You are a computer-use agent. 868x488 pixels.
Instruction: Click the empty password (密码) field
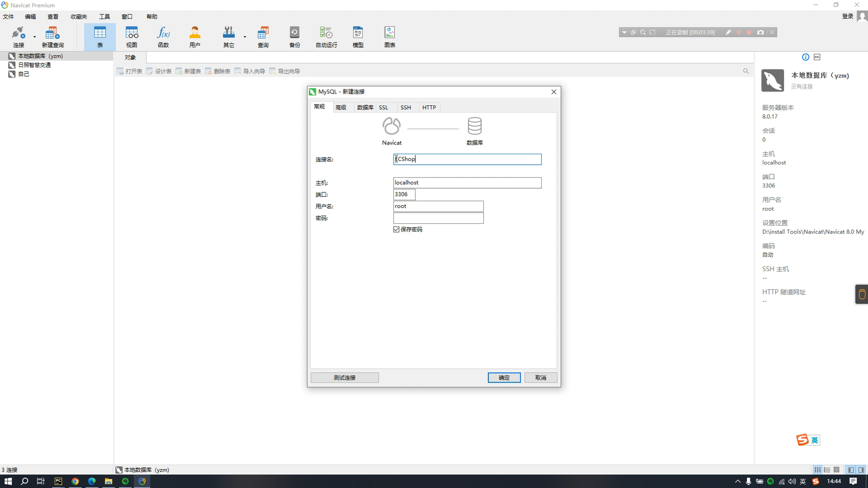pyautogui.click(x=438, y=218)
